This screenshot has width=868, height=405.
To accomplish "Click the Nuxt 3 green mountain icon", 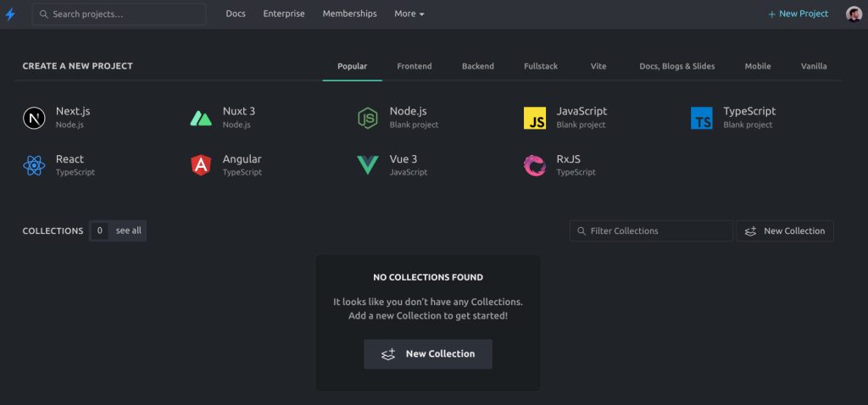I will (x=201, y=118).
